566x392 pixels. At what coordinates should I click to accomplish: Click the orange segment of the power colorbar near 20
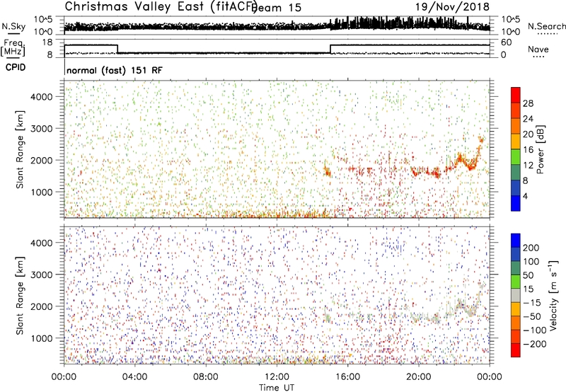pos(516,126)
